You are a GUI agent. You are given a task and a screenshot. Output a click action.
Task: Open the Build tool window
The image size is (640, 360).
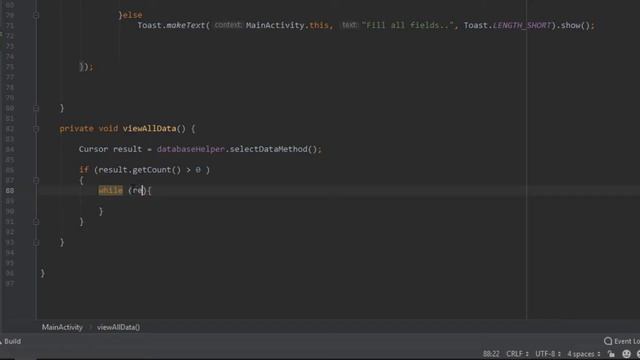[x=12, y=341]
